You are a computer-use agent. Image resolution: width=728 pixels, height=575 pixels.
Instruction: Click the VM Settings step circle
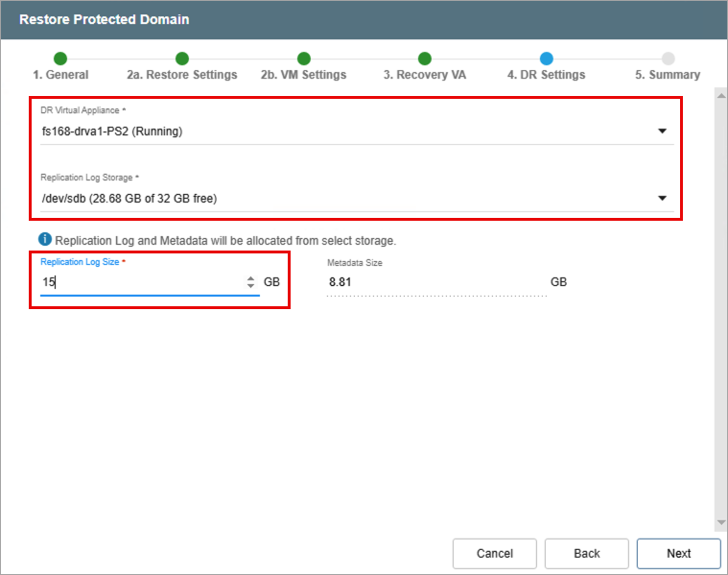tap(304, 59)
